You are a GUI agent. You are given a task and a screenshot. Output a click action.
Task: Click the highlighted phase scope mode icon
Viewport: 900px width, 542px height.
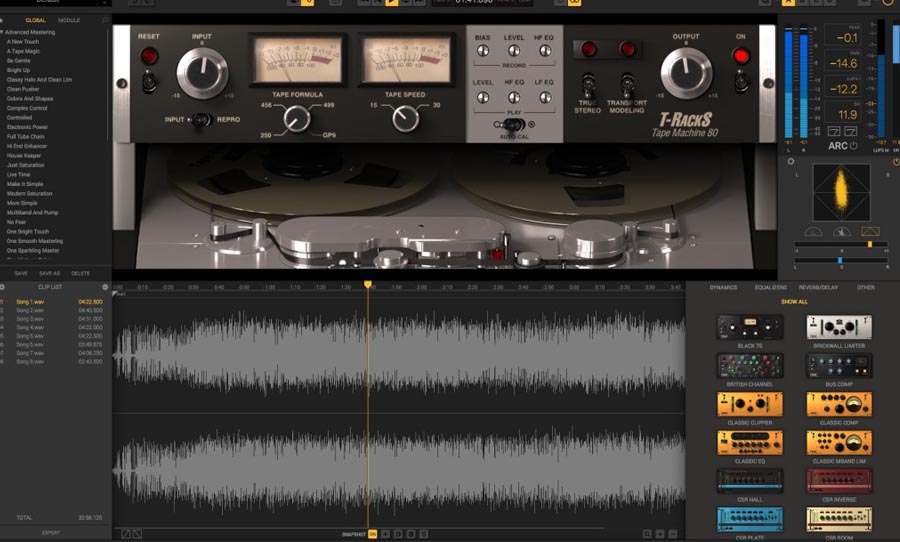pyautogui.click(x=870, y=231)
